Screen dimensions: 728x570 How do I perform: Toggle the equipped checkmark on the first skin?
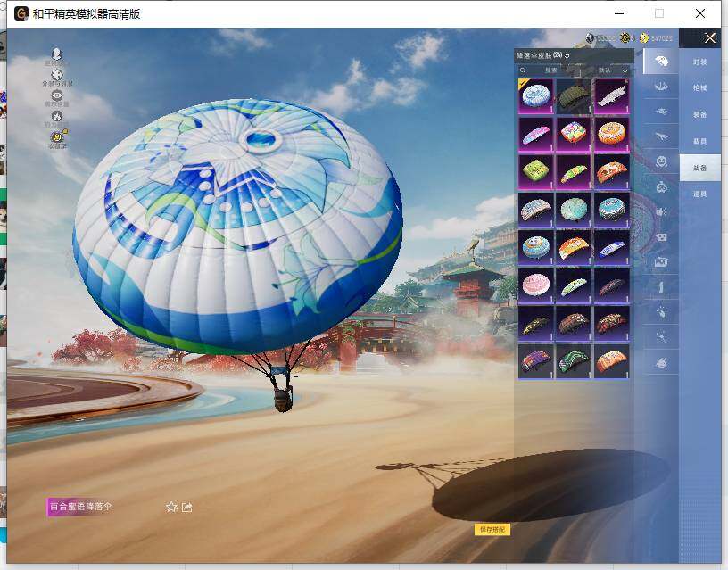523,82
